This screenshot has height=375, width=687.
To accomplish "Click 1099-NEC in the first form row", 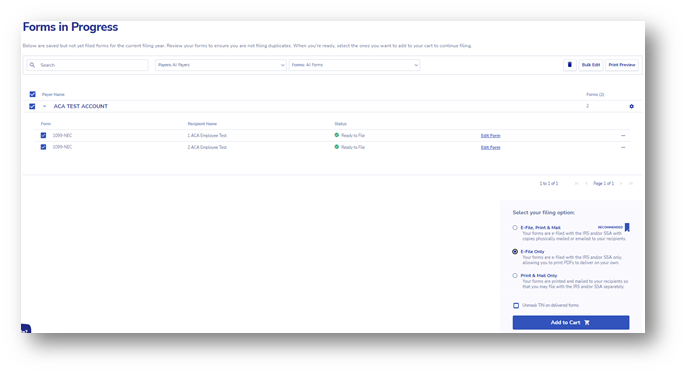I will click(62, 136).
